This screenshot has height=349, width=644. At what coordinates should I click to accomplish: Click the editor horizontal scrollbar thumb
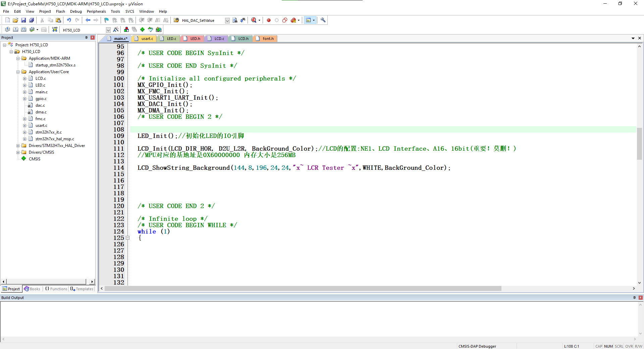[303, 289]
